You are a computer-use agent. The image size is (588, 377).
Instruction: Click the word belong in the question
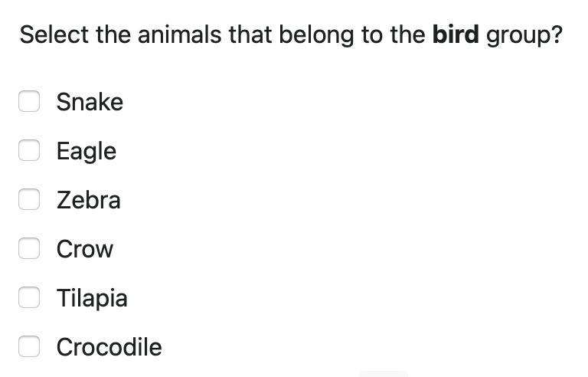pos(316,36)
